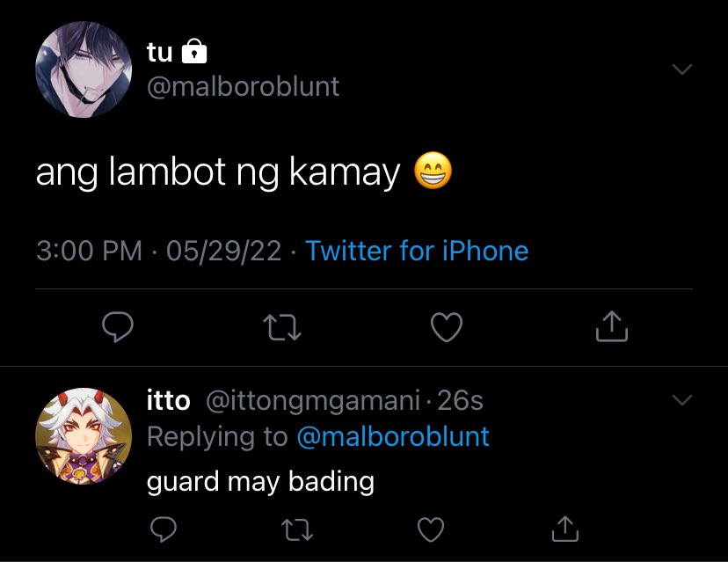
Task: Reply to itto's "guard may bading" comment
Action: point(164,529)
